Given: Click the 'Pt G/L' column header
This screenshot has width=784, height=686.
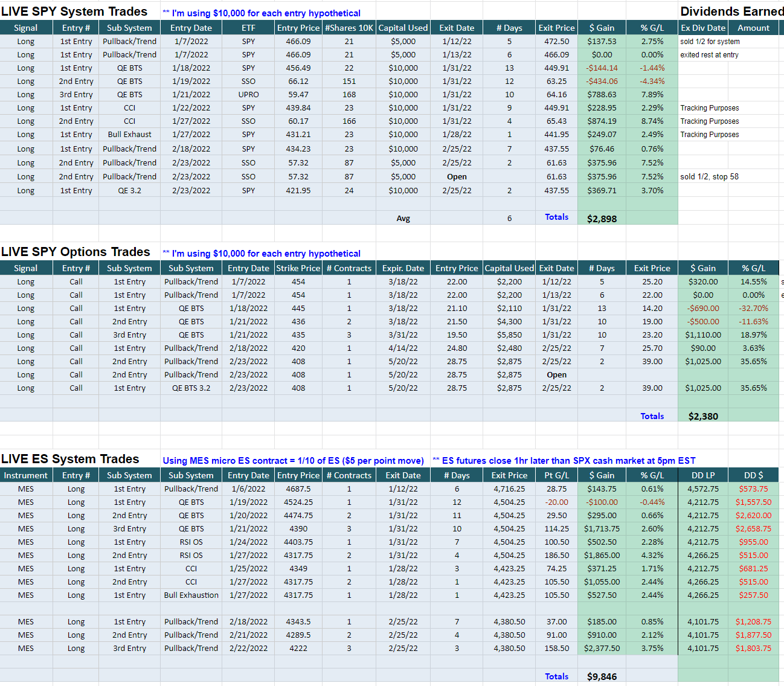Looking at the screenshot, I should [556, 475].
